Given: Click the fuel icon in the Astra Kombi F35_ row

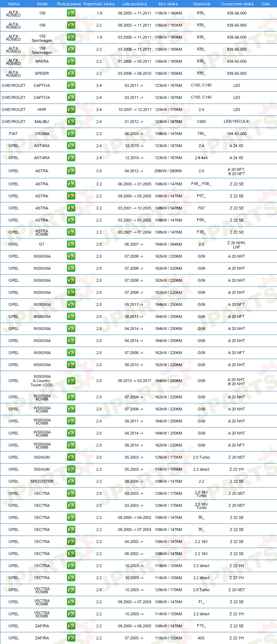Looking at the screenshot, I should [x=71, y=232].
